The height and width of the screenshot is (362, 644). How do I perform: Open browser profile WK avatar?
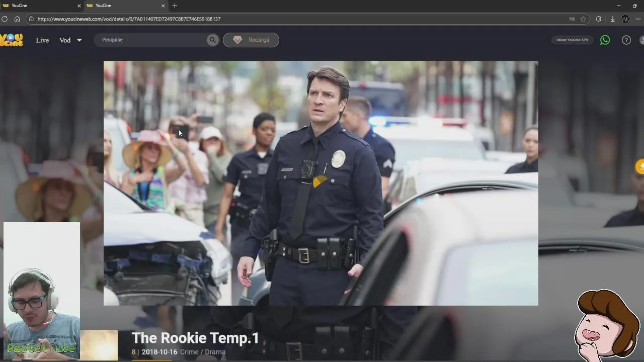[625, 19]
